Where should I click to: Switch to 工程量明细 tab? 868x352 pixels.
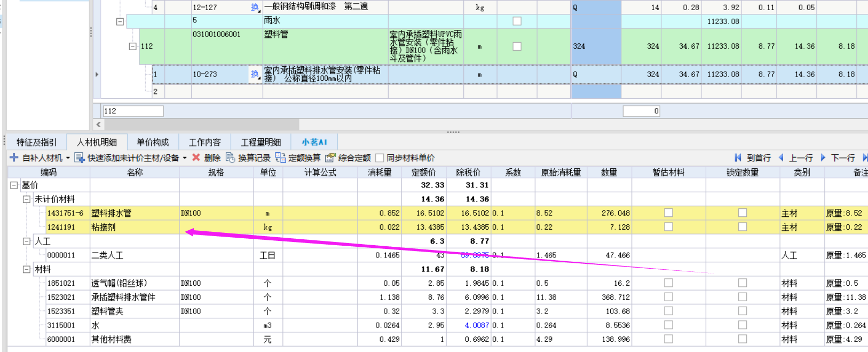(261, 142)
